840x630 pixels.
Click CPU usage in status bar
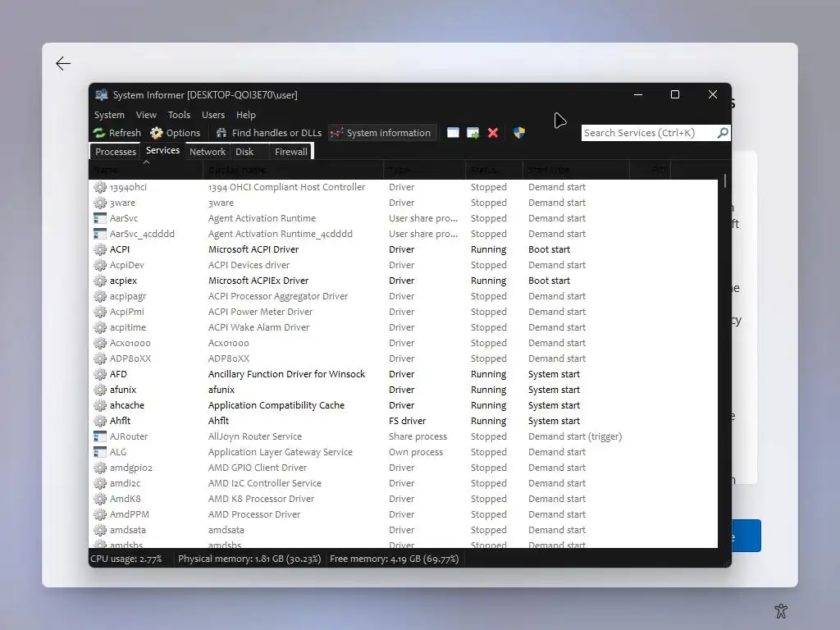(x=126, y=558)
